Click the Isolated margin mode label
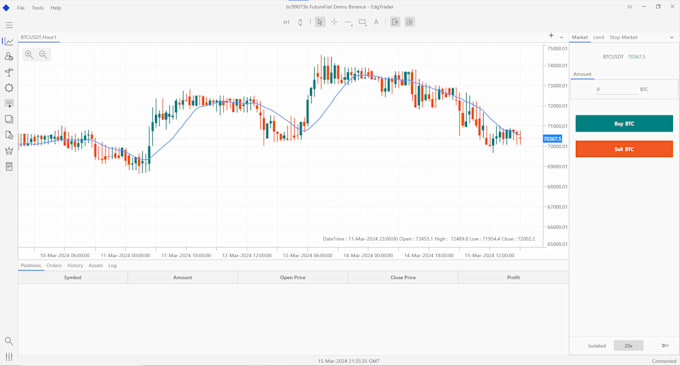 597,346
